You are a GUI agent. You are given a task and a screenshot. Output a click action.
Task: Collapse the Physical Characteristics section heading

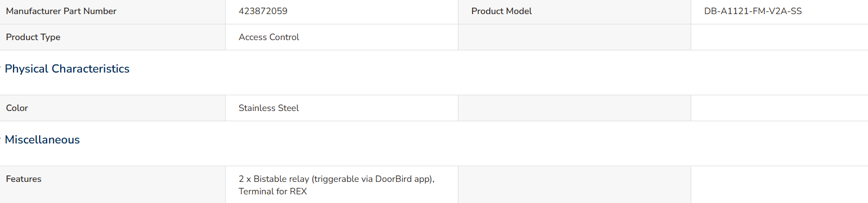coord(67,69)
